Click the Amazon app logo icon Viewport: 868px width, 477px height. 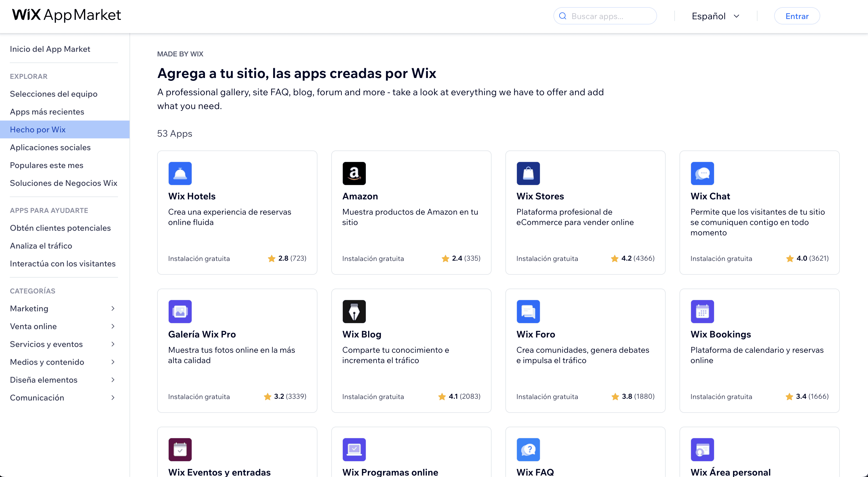point(354,173)
